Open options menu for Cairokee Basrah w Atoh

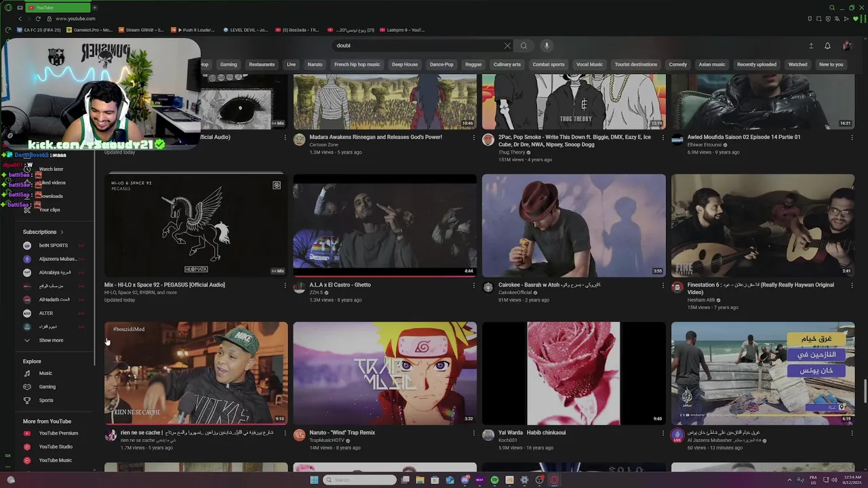(663, 285)
